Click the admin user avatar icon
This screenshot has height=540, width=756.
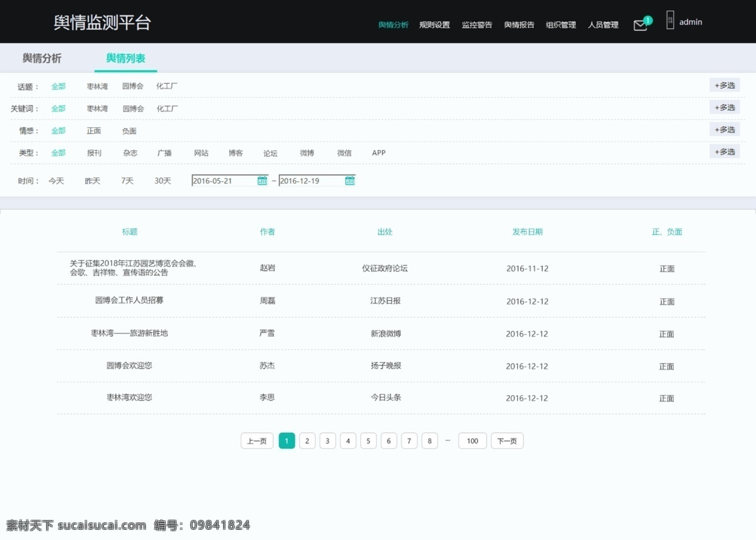[670, 20]
